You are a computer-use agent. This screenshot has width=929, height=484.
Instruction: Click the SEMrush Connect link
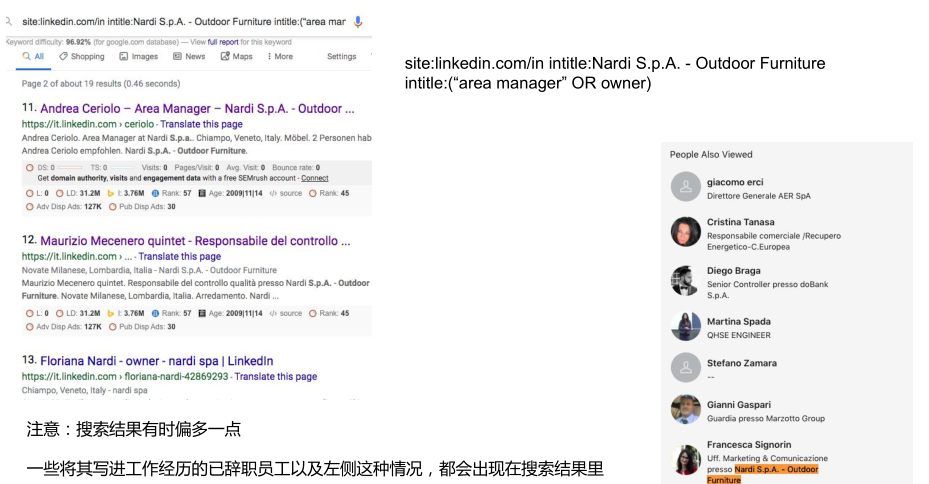[x=315, y=178]
